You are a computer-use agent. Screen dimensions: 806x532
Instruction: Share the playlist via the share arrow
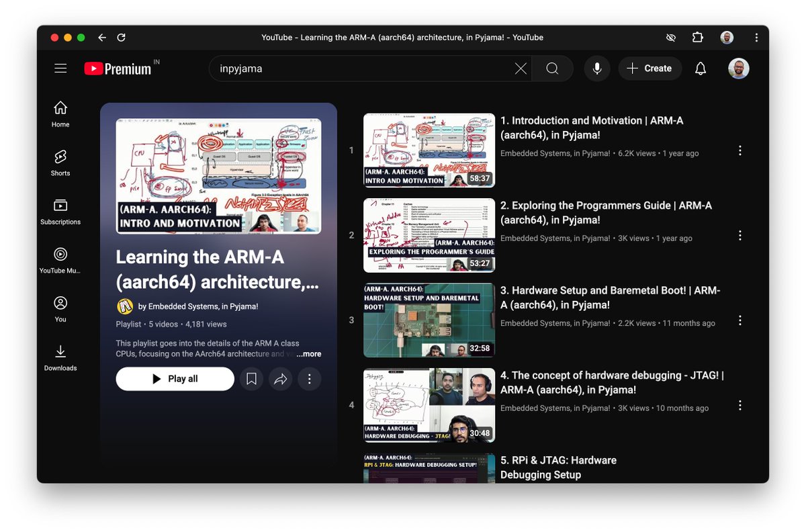coord(281,379)
